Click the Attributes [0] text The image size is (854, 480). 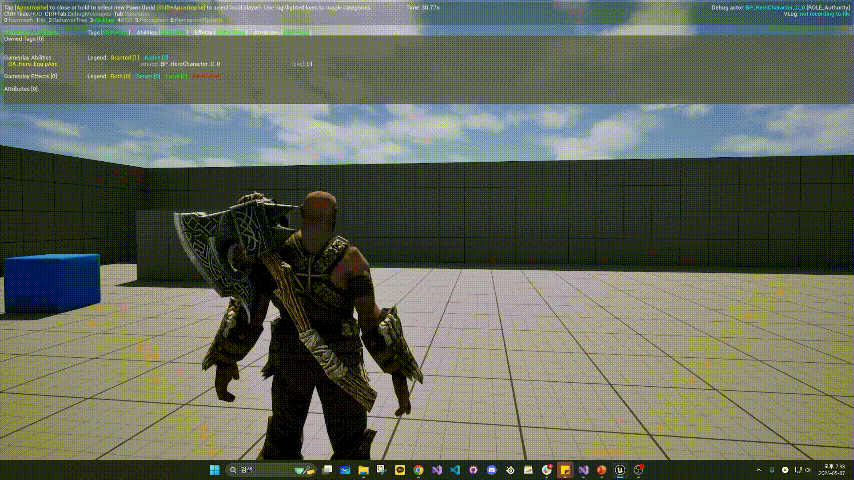click(21, 89)
